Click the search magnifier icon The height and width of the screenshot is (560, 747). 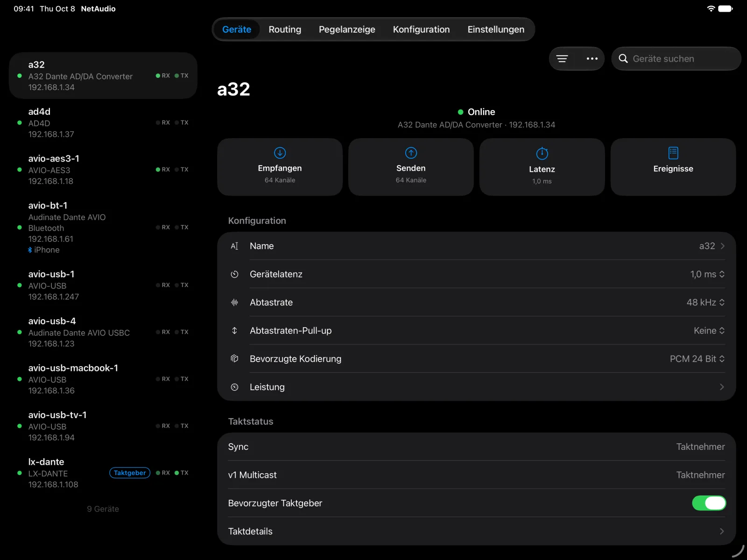click(623, 59)
